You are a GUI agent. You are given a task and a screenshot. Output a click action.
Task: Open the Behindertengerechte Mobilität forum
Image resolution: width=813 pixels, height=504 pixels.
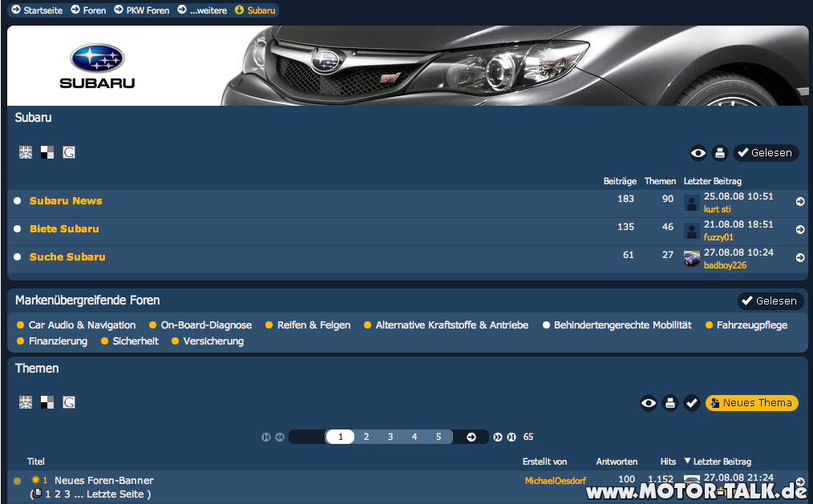(623, 325)
